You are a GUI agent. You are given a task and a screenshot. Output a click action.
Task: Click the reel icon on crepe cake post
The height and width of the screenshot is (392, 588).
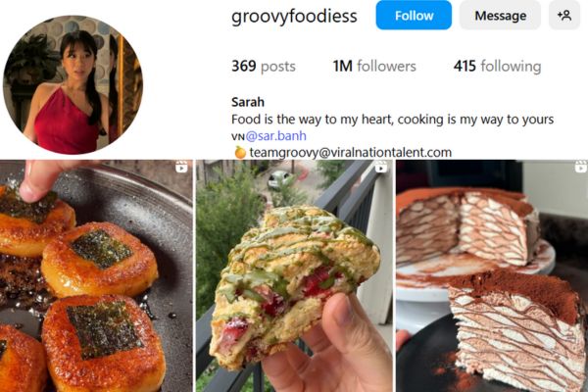pos(578,168)
